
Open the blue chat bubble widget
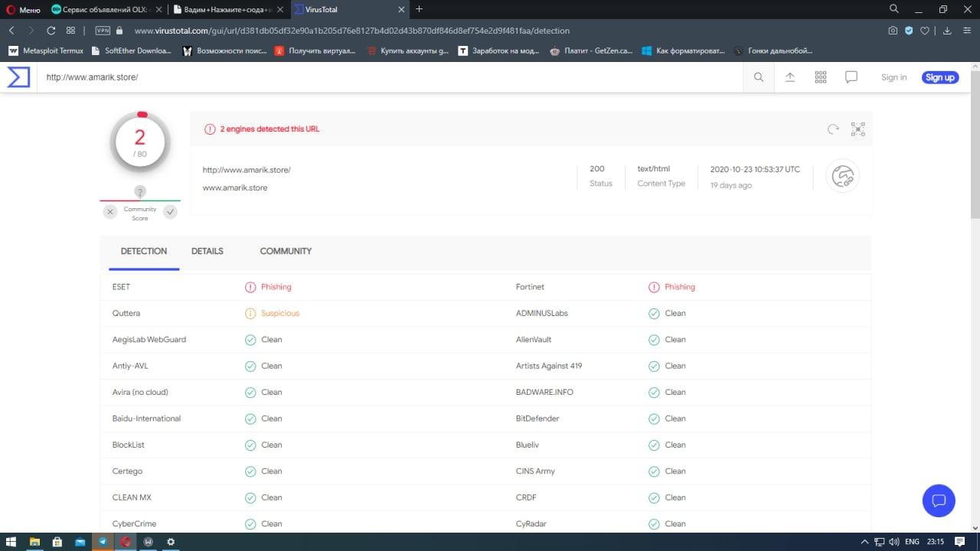click(x=939, y=500)
